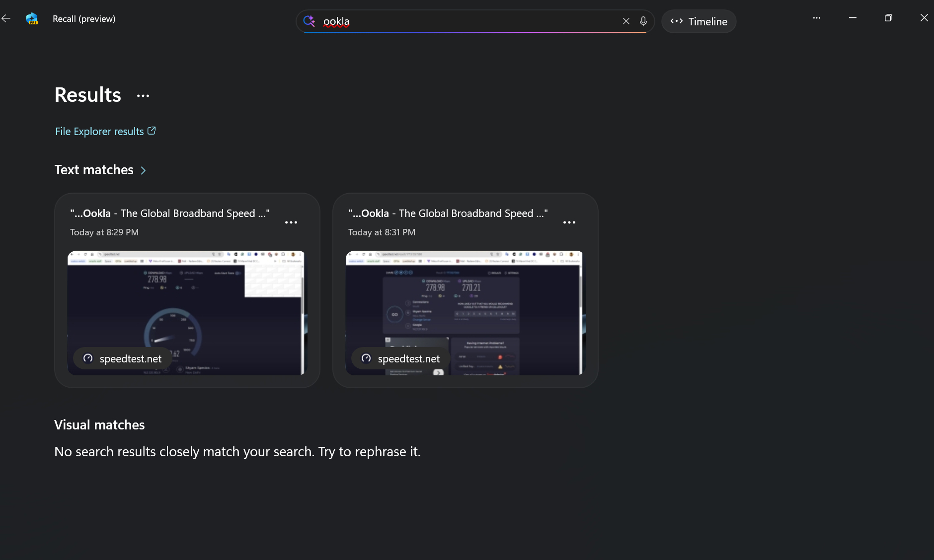The height and width of the screenshot is (560, 934).
Task: Open title bar more options menu
Action: coord(816,18)
